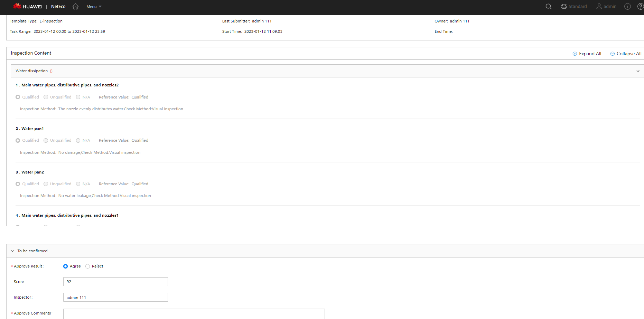Click inside the Score input field
This screenshot has height=319, width=644.
[x=115, y=282]
